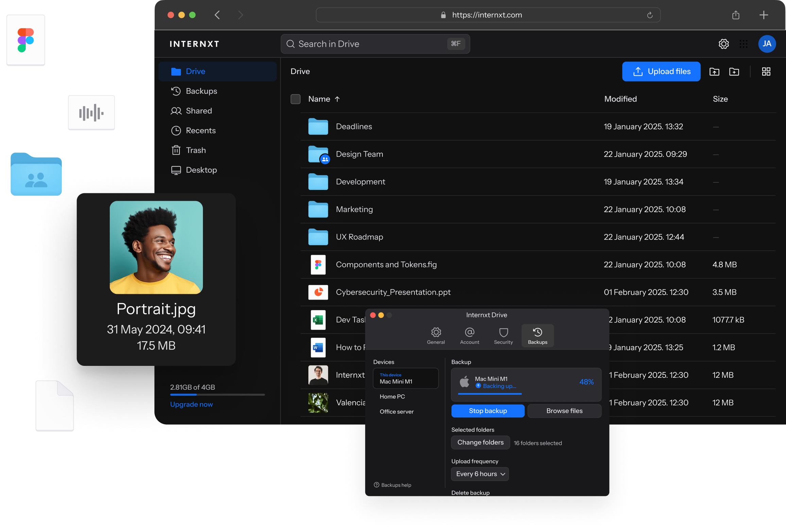This screenshot has width=786, height=532.
Task: Click the Figma file icon for Components and Tokens
Action: tap(318, 265)
